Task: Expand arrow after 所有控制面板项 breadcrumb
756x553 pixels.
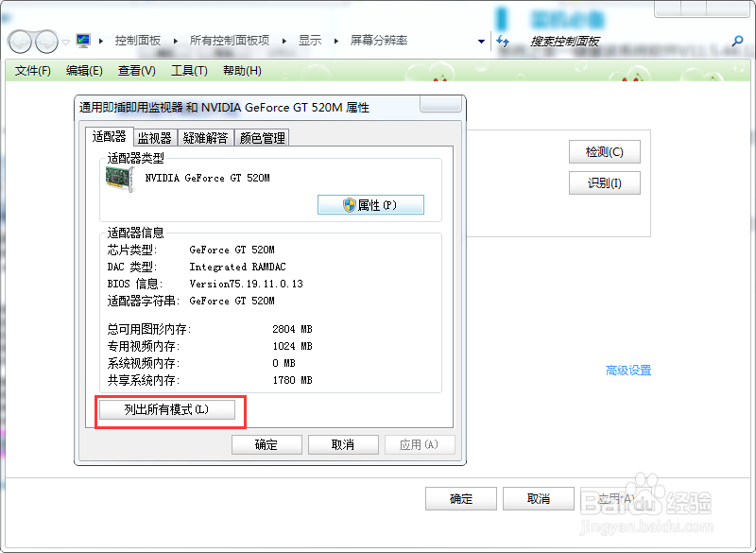Action: pos(284,41)
